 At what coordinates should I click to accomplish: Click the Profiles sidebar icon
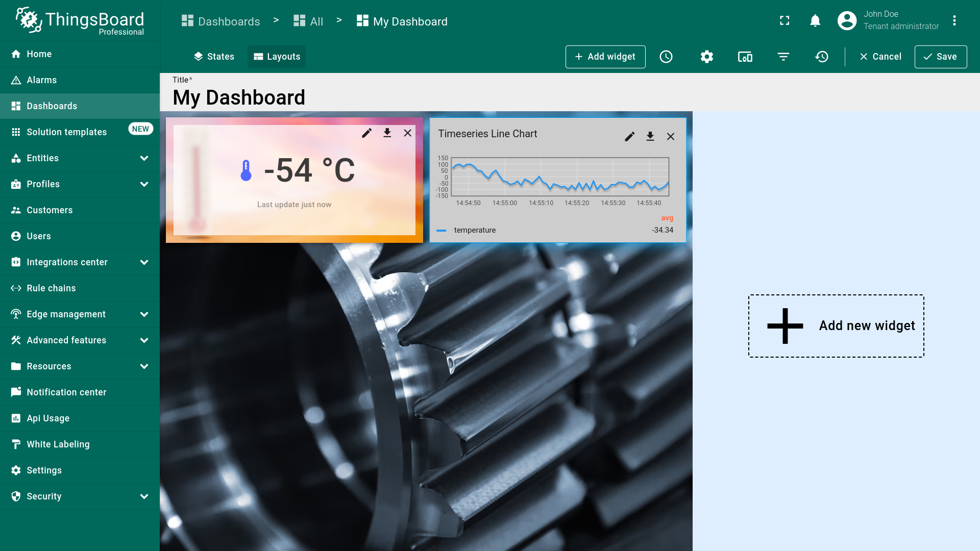tap(16, 184)
